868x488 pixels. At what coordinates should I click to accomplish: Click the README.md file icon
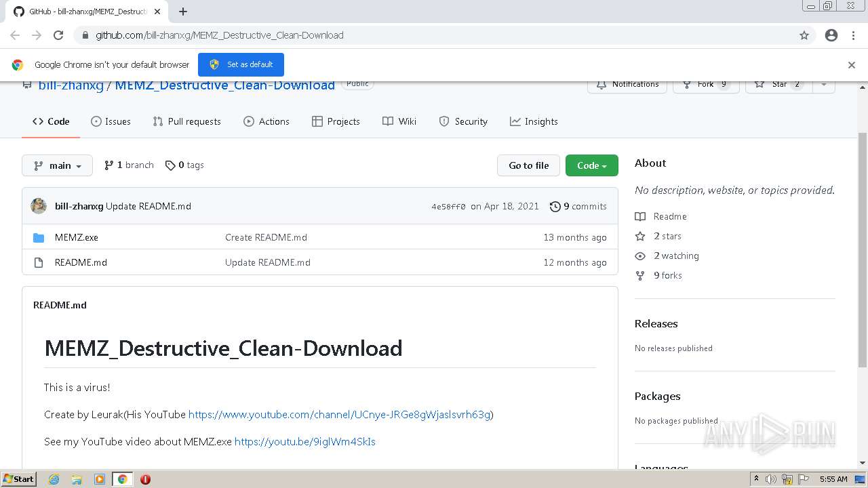(x=39, y=262)
